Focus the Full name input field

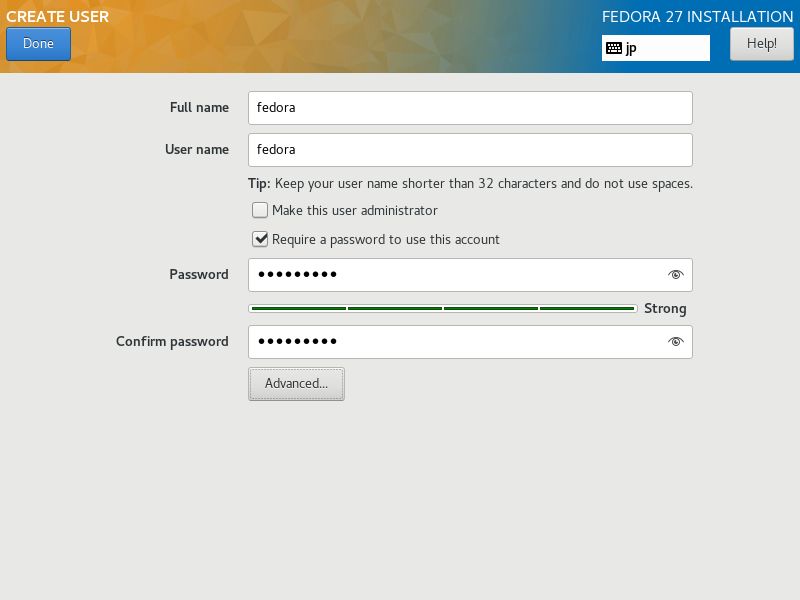[470, 108]
